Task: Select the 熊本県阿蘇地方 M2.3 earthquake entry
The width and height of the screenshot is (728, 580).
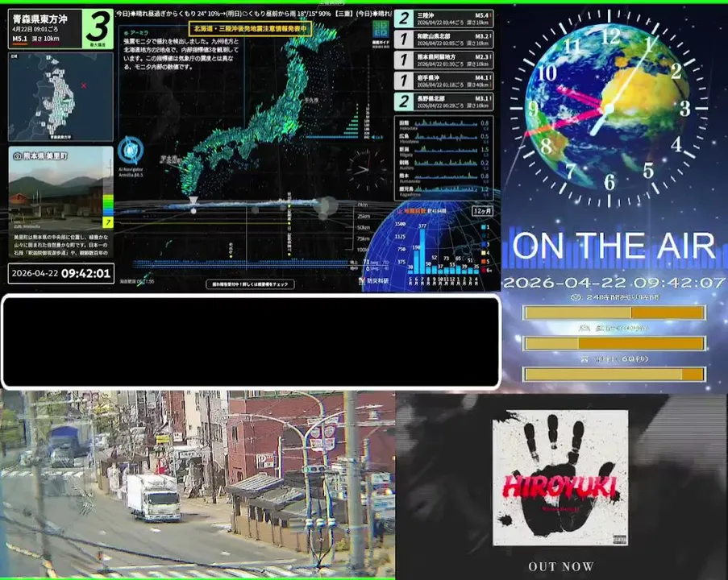Action: click(x=443, y=60)
